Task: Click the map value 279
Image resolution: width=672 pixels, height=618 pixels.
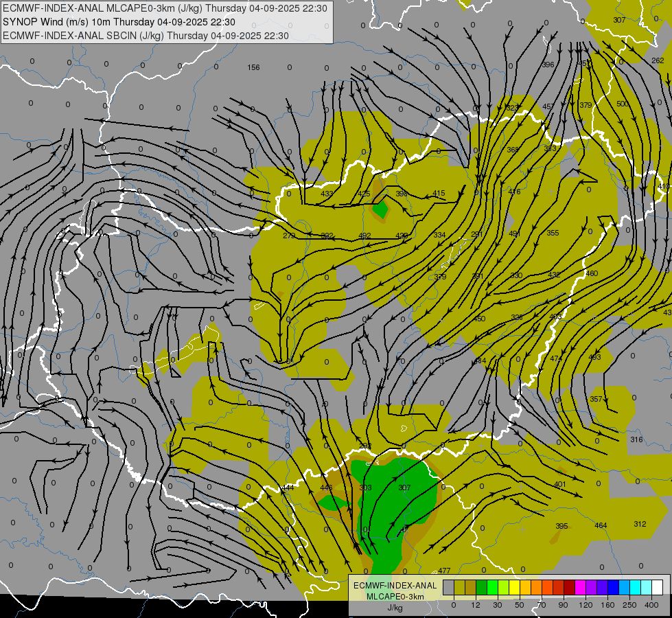Action: click(x=289, y=236)
